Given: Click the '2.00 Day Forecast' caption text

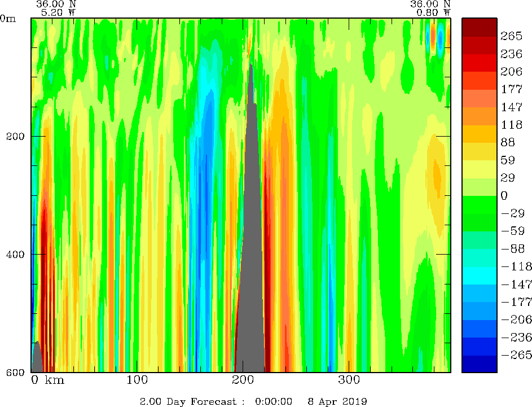Looking at the screenshot, I should click(x=188, y=401).
